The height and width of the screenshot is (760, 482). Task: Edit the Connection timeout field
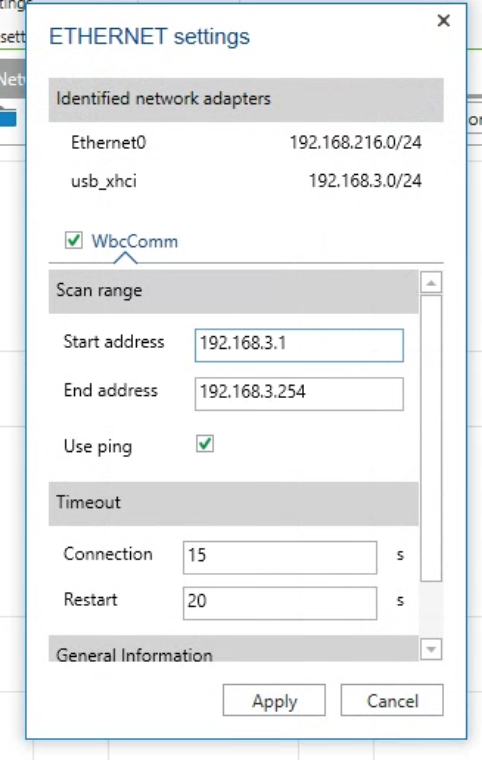(x=280, y=557)
